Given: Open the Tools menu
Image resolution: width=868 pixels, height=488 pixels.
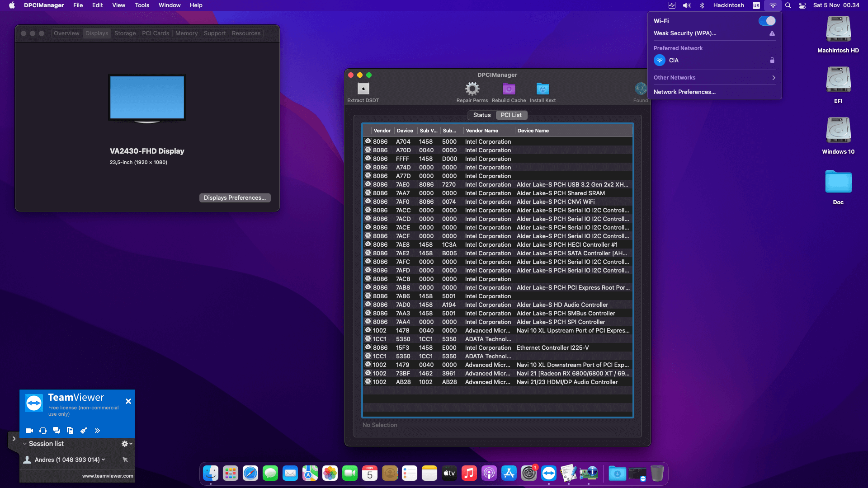Looking at the screenshot, I should [142, 5].
